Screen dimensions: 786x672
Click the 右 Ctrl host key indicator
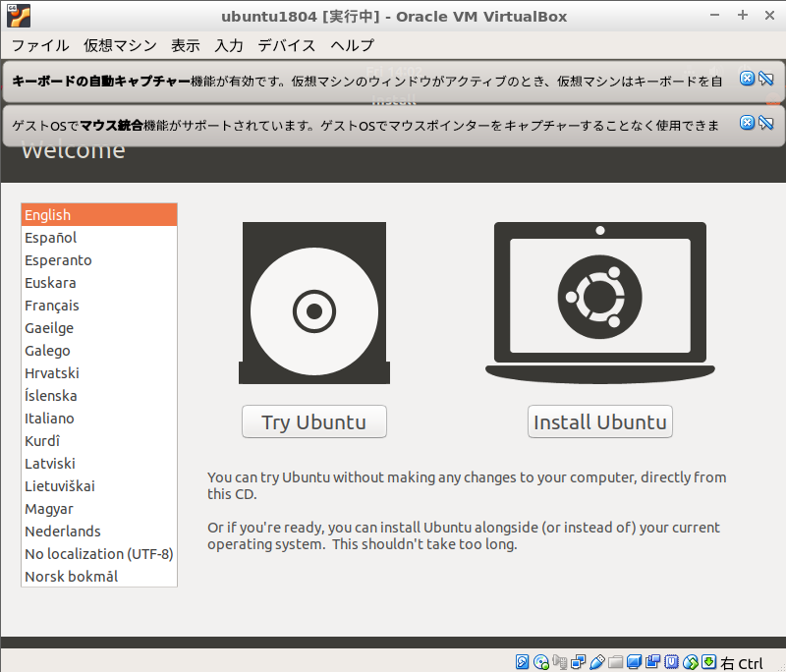coord(742,663)
